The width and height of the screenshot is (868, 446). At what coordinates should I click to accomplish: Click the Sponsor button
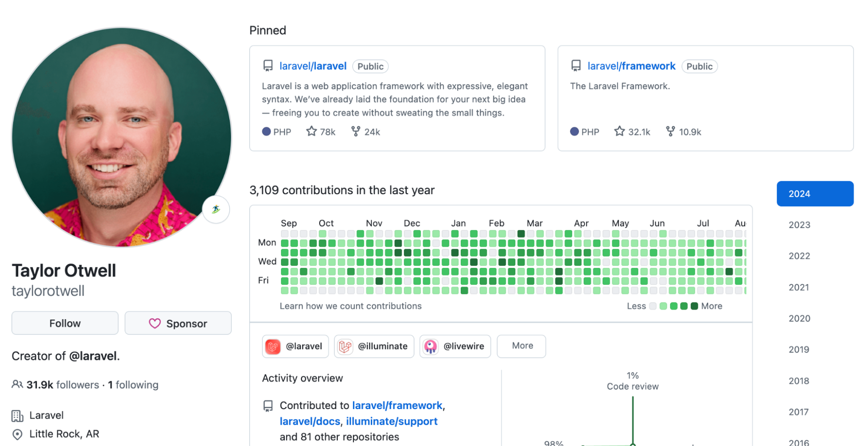(178, 323)
